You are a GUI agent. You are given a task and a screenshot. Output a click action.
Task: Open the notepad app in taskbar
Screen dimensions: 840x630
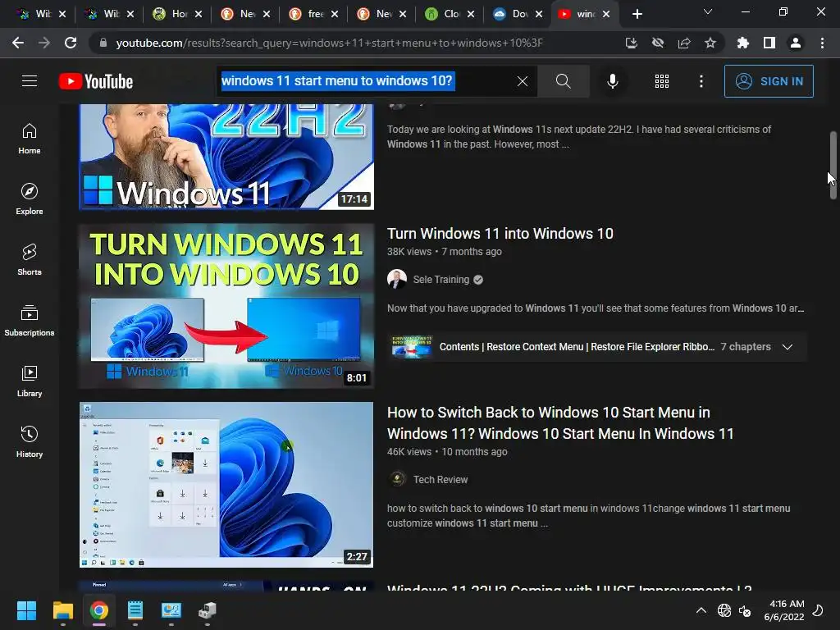click(135, 610)
